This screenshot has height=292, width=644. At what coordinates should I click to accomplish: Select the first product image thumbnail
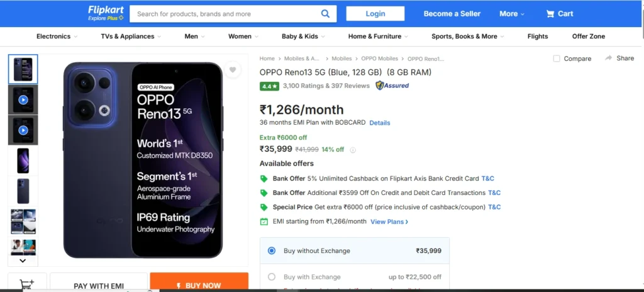(x=23, y=69)
